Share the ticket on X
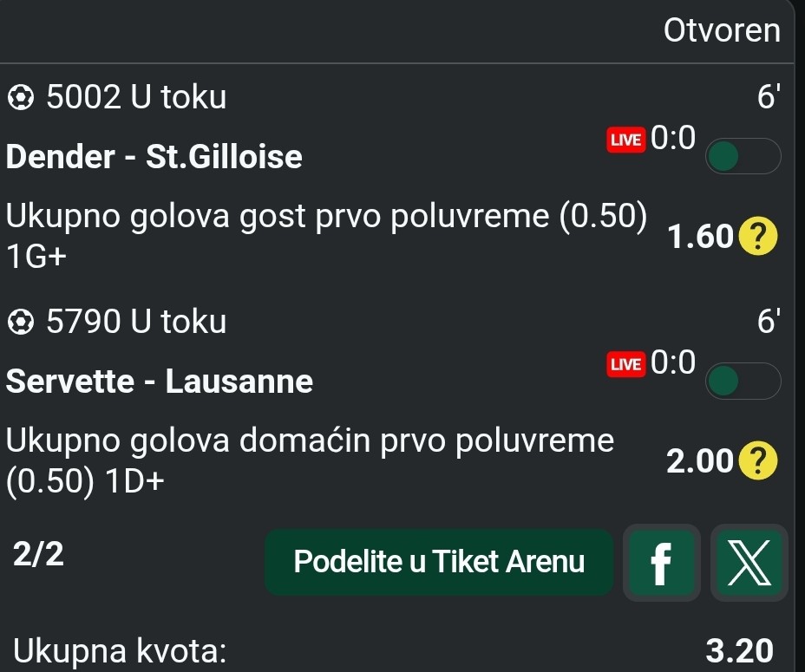This screenshot has width=805, height=672. (749, 563)
